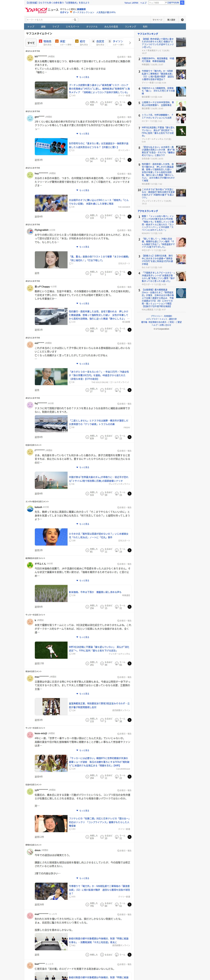Share fuj********'s comment on X
210x980 pixels.
(x=129, y=437)
